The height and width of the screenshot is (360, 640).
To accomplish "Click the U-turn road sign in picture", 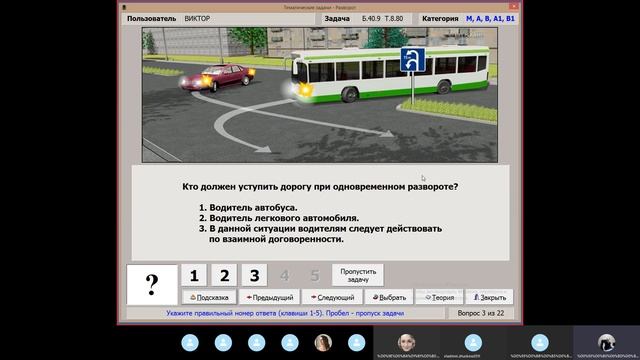I will point(412,60).
